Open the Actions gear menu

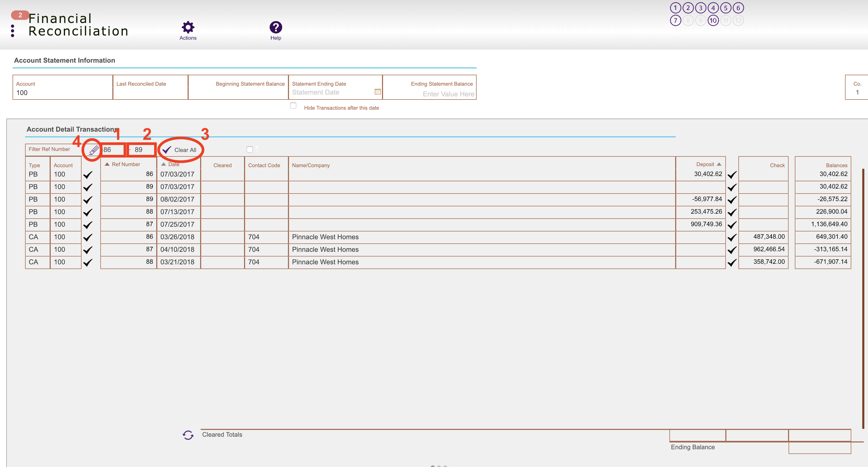(188, 28)
